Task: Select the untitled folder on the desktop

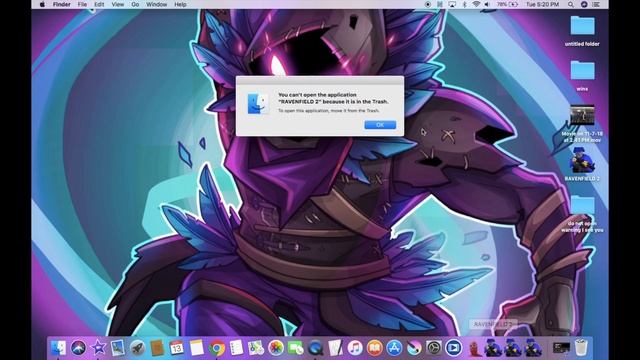Action: [x=582, y=31]
